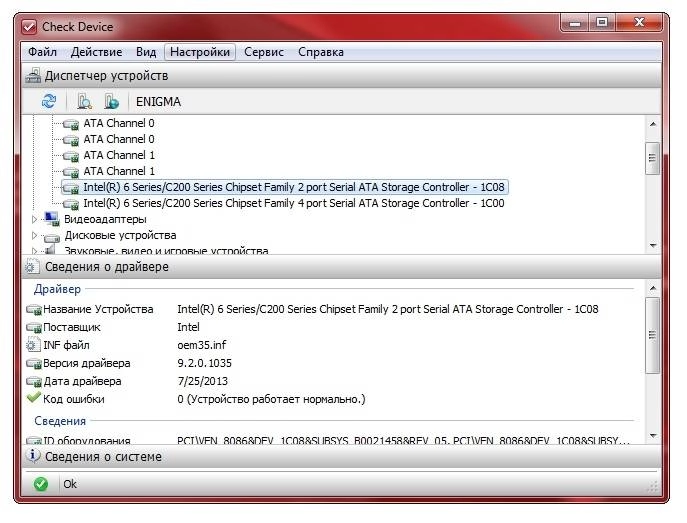Click the ENIGMA computer name in toolbar
The width and height of the screenshot is (687, 523).
pos(158,102)
